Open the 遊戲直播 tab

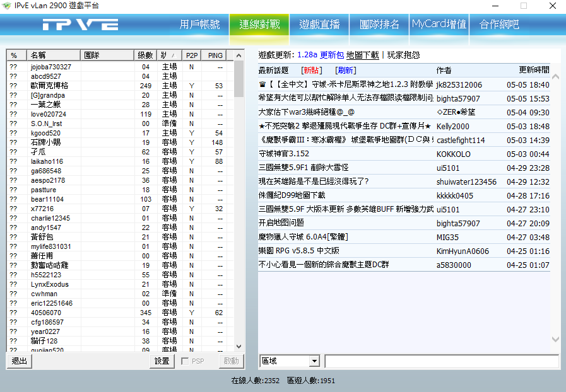pyautogui.click(x=319, y=25)
